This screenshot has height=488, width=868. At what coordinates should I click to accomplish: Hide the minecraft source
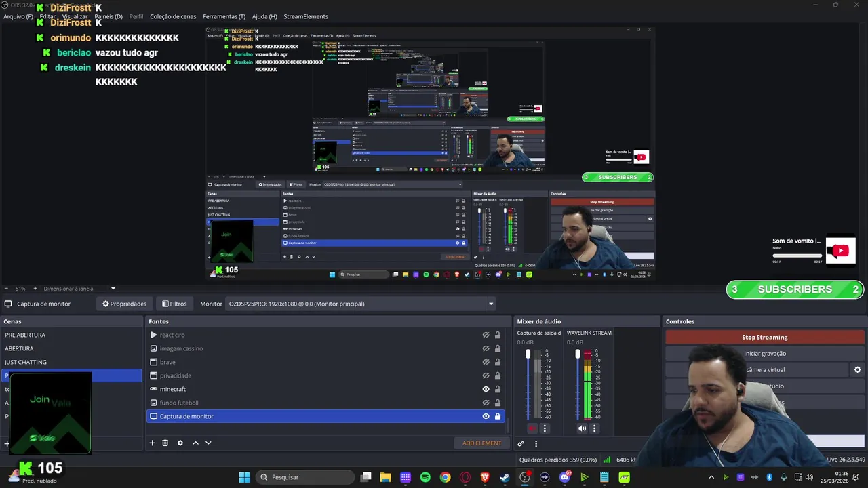(486, 389)
